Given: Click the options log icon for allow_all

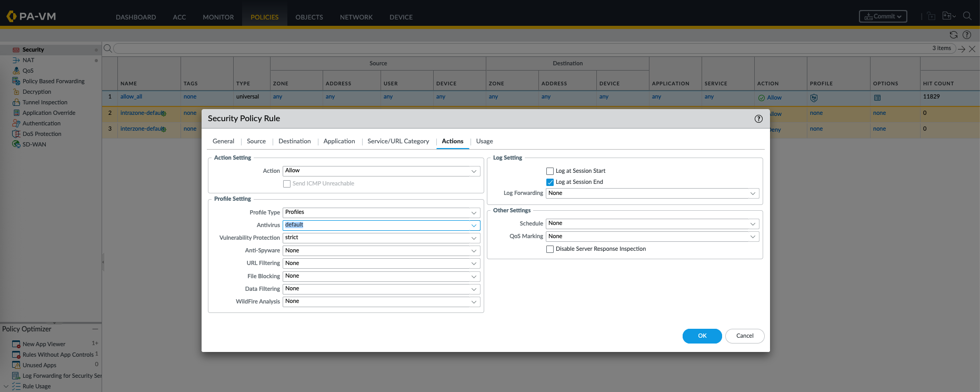Looking at the screenshot, I should pos(877,98).
